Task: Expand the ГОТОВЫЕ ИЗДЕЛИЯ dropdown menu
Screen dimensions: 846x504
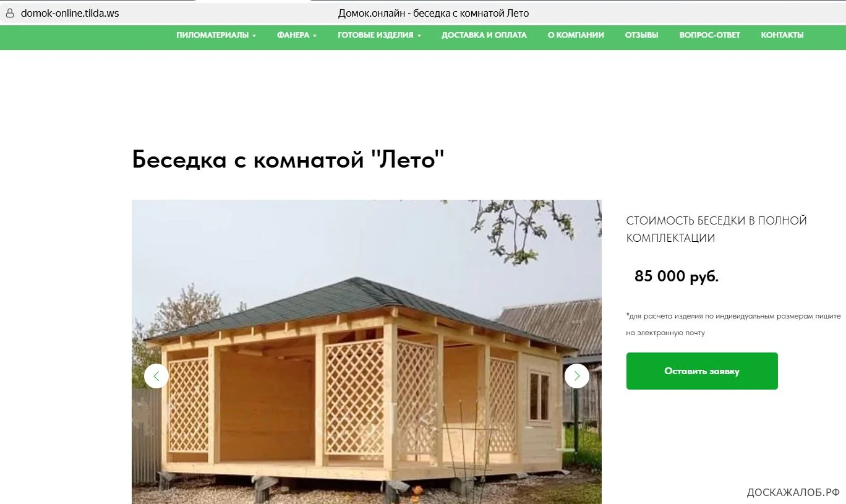Action: [379, 35]
